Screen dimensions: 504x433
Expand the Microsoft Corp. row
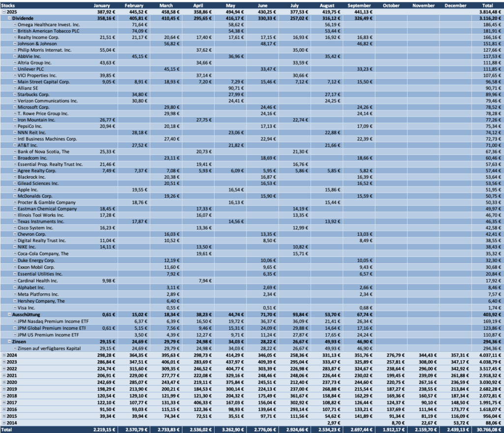(x=14, y=107)
